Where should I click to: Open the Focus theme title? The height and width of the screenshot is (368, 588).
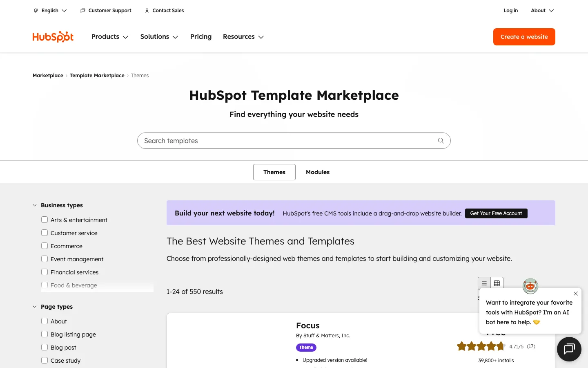(x=308, y=325)
